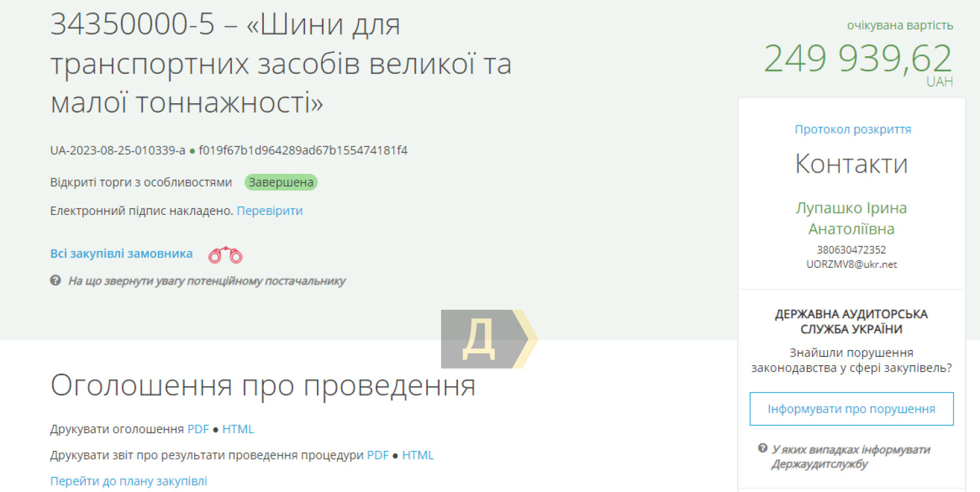Image resolution: width=980 pixels, height=492 pixels.
Task: Open PDF version of оголошення
Action: 198,429
